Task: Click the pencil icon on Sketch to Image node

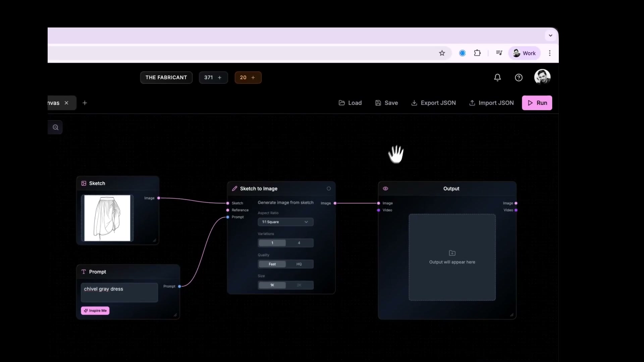Action: [x=235, y=188]
